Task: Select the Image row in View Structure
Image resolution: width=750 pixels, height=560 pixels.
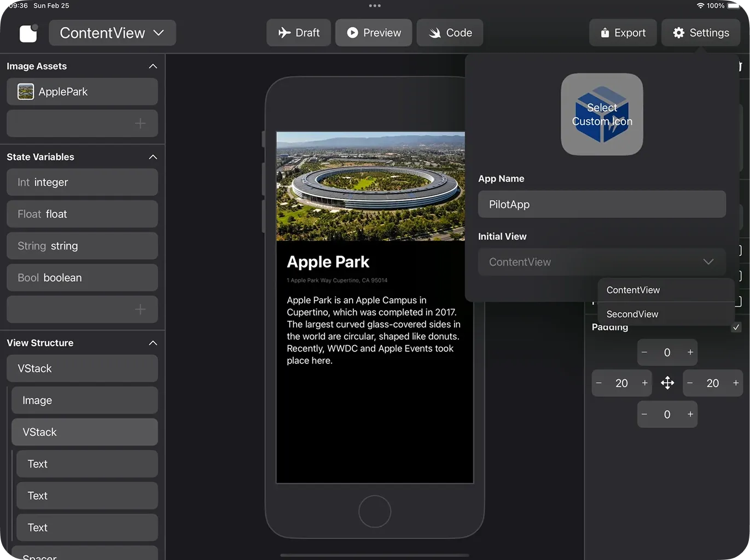Action: pos(85,400)
